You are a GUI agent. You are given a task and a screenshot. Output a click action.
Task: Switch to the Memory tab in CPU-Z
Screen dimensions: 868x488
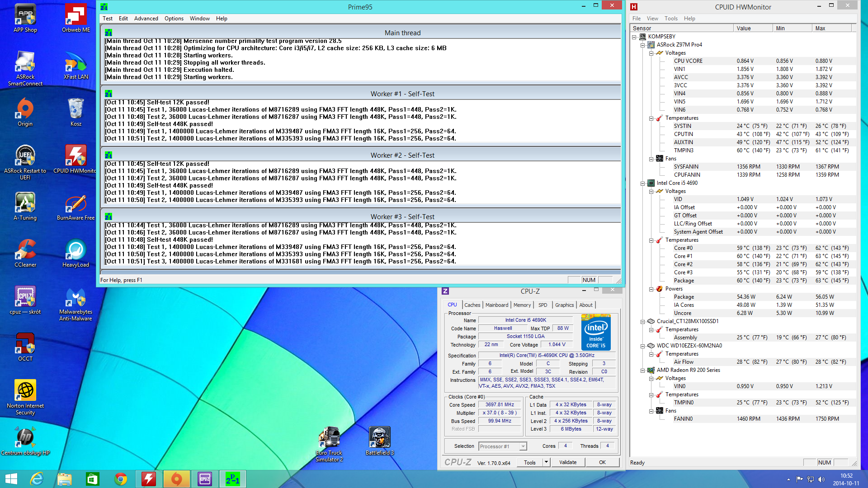[x=522, y=305]
